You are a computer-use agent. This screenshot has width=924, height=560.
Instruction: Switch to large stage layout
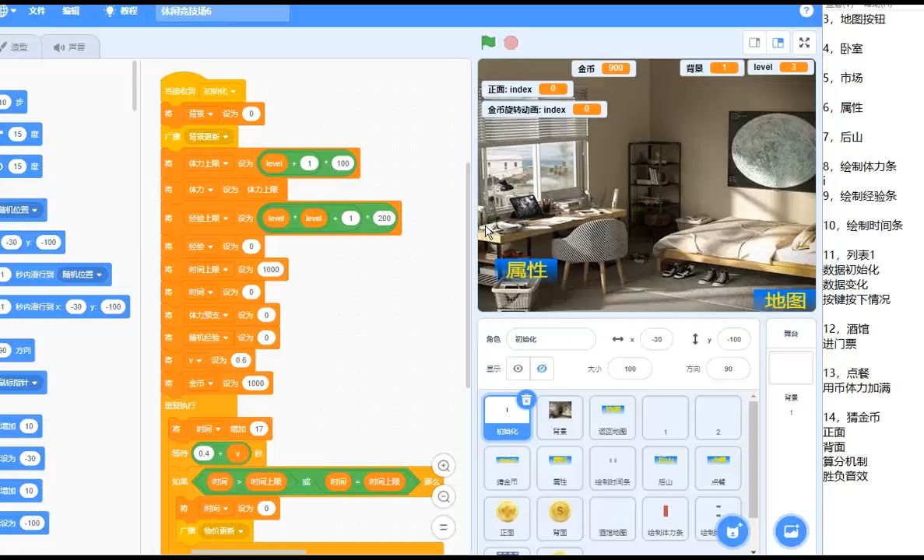[x=778, y=43]
